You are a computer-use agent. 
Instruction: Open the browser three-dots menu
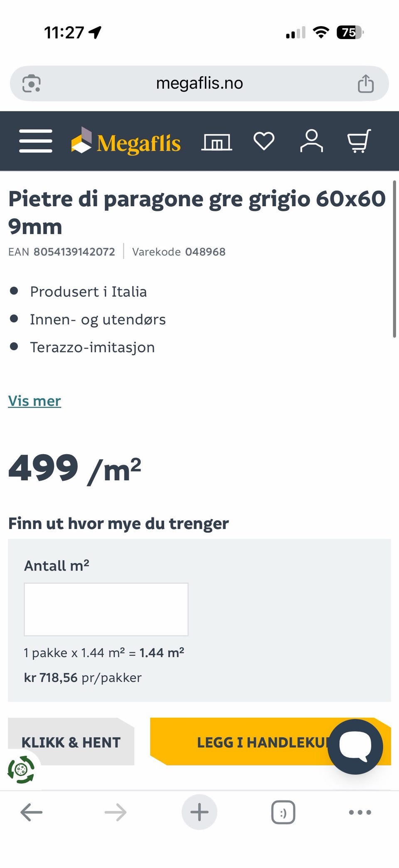[360, 812]
